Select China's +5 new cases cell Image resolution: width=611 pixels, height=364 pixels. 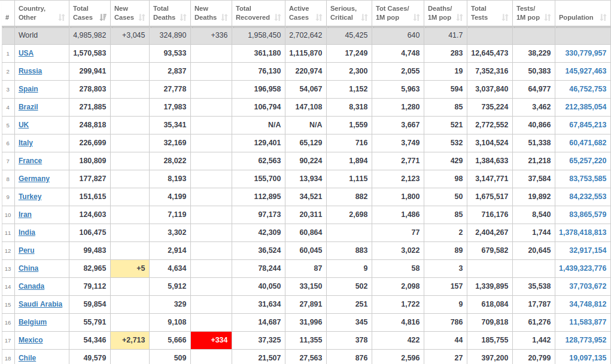coord(130,268)
